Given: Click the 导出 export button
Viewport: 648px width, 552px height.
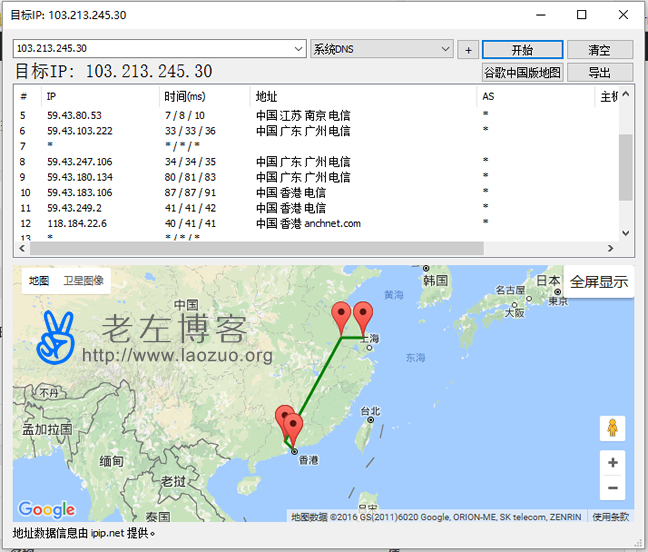Looking at the screenshot, I should (599, 72).
